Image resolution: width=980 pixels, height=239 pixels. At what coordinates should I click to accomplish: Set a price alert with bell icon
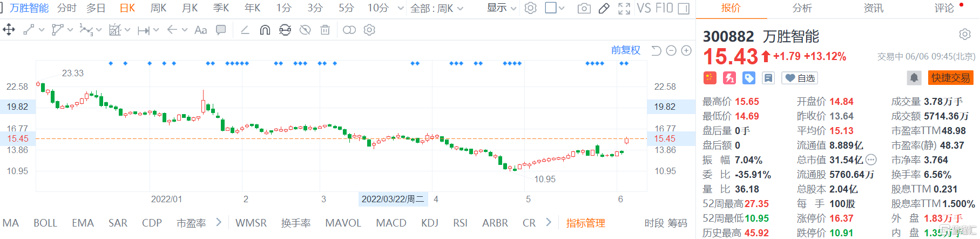(914, 78)
